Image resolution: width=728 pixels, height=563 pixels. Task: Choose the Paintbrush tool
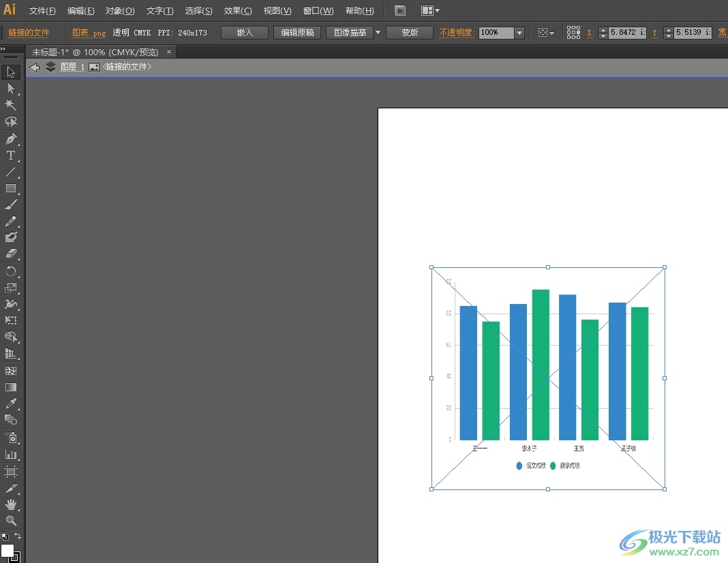click(11, 204)
